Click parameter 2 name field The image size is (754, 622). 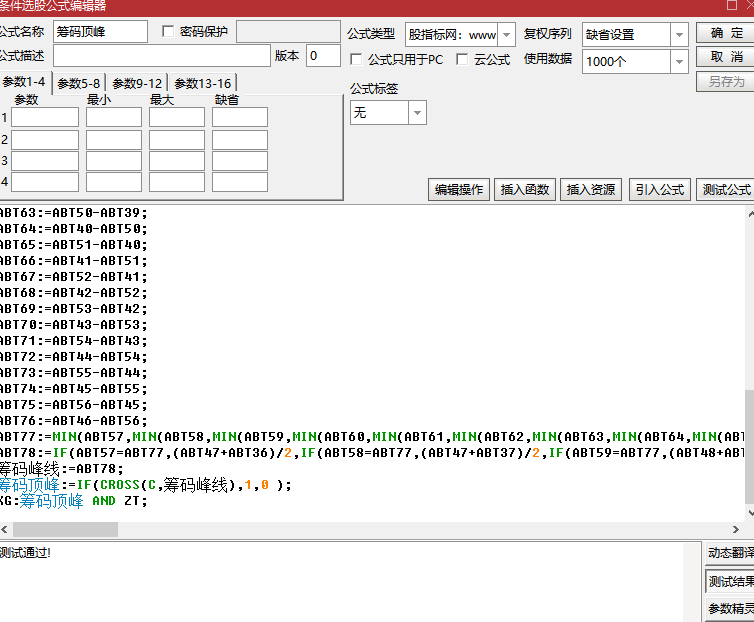[x=45, y=140]
